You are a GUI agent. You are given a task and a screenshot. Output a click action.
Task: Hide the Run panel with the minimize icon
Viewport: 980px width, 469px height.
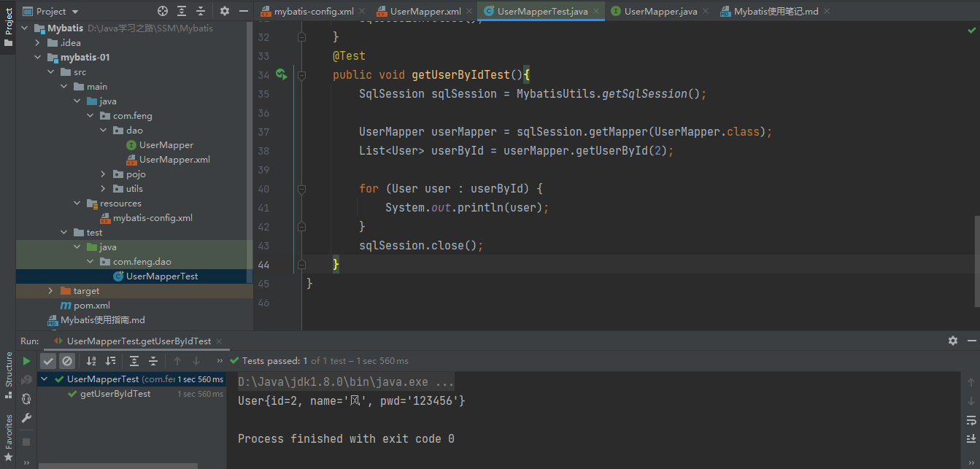click(971, 341)
